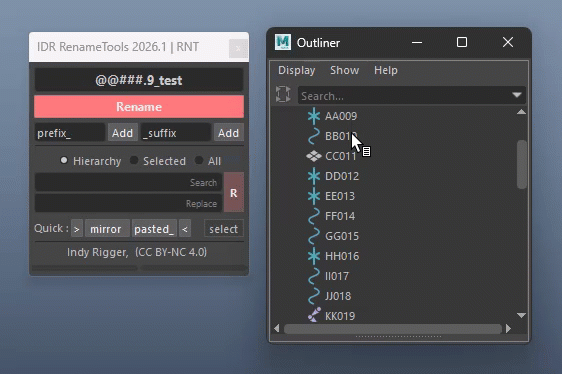Click the Add button next to prefix_
Image resolution: width=562 pixels, height=374 pixels.
(x=122, y=133)
